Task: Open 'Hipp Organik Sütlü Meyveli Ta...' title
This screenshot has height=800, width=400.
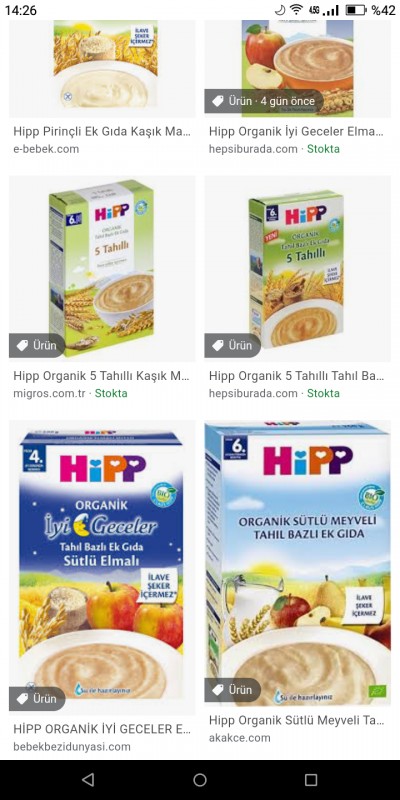Action: (296, 720)
